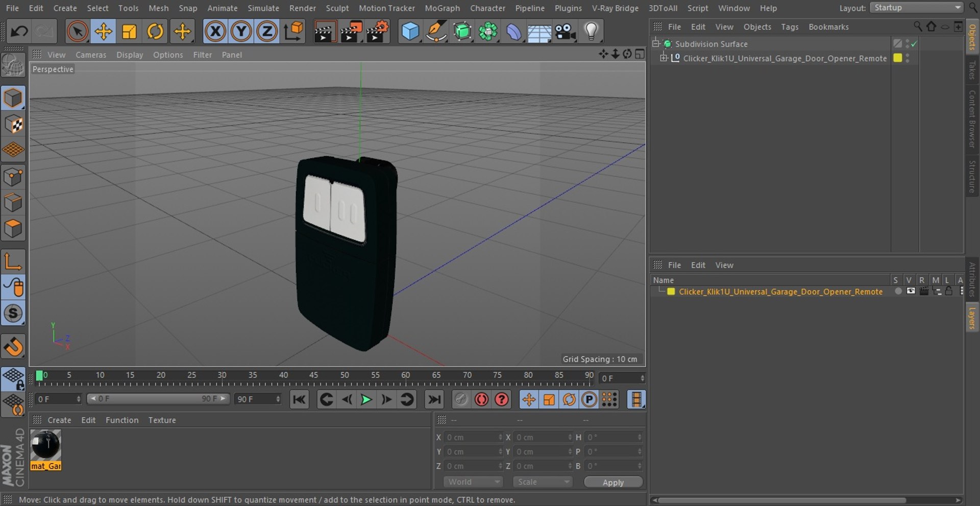This screenshot has height=506, width=980.
Task: Select the Scale tool in the top toolbar
Action: tap(129, 32)
